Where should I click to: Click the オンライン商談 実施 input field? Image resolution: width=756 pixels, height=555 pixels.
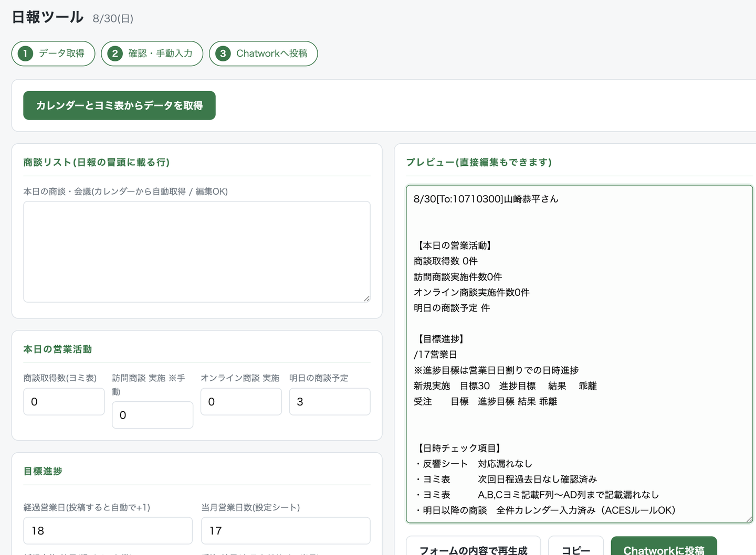click(x=241, y=402)
